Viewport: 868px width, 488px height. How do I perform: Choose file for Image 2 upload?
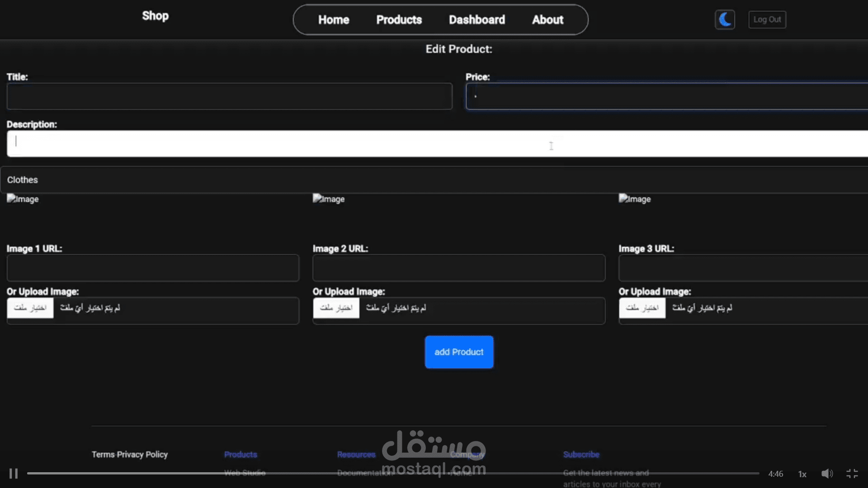(336, 308)
